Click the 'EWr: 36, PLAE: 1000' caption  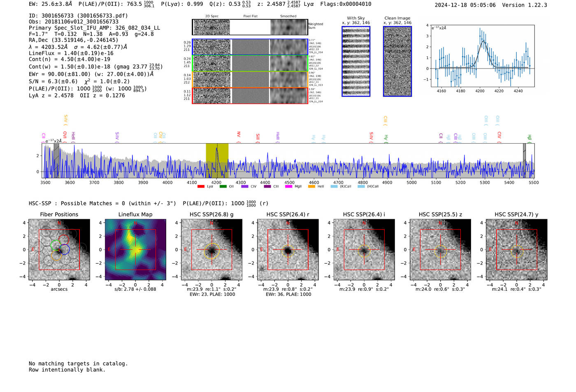coord(288,295)
